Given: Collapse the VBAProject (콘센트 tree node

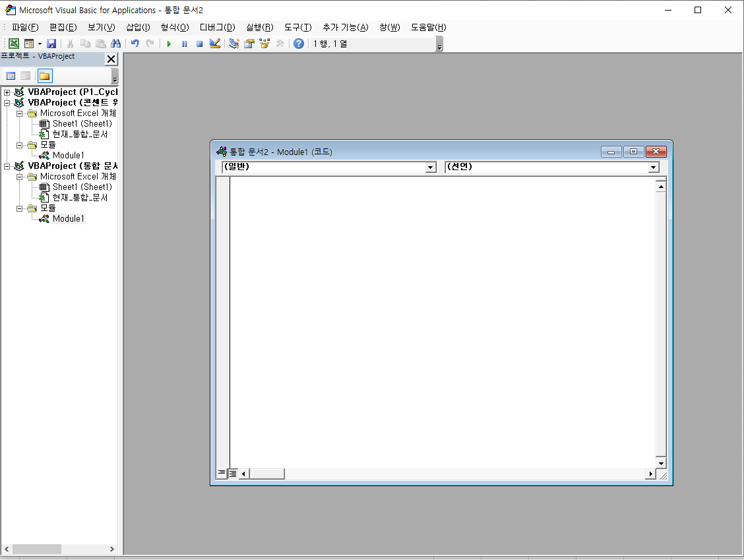Looking at the screenshot, I should 7,102.
